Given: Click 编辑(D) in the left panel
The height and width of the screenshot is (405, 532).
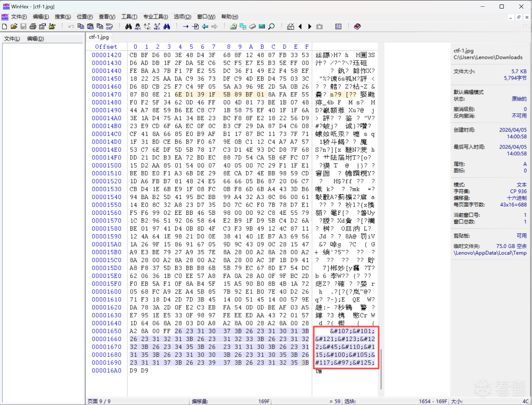Looking at the screenshot, I should click(35, 39).
